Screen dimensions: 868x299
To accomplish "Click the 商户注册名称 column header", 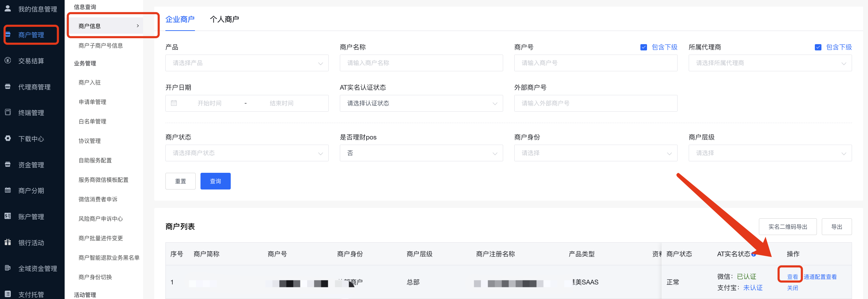I will (496, 254).
